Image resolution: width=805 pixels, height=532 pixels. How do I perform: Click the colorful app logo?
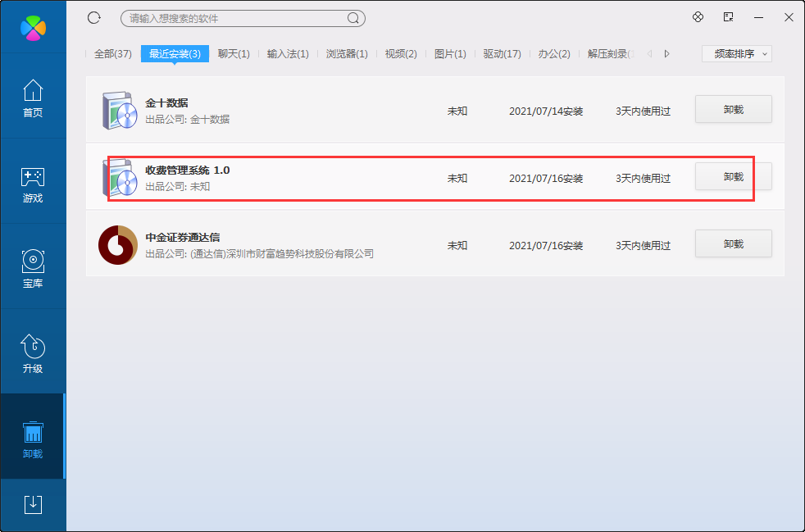coord(34,28)
